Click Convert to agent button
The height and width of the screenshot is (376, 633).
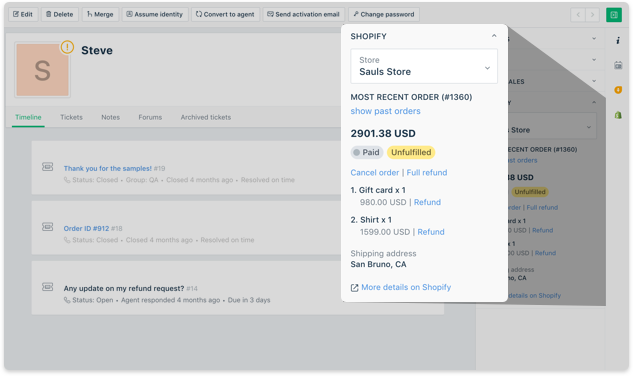[x=225, y=14]
